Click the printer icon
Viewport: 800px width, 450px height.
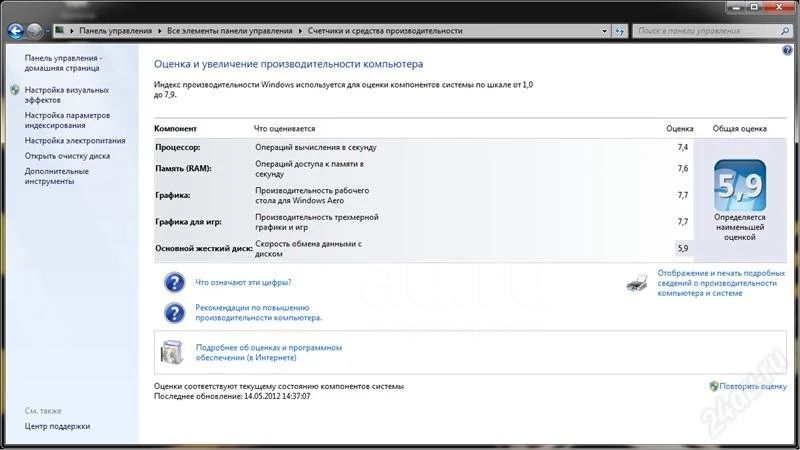coord(637,283)
